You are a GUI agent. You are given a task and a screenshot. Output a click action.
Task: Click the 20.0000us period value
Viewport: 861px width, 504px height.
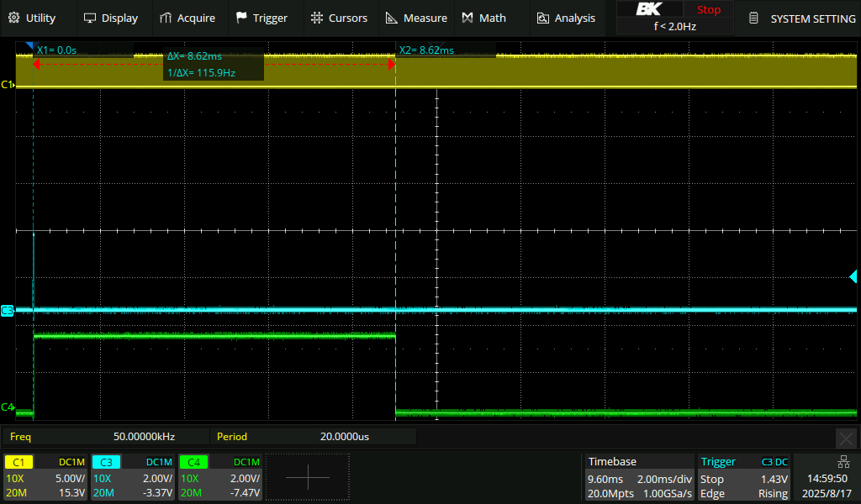pyautogui.click(x=344, y=437)
